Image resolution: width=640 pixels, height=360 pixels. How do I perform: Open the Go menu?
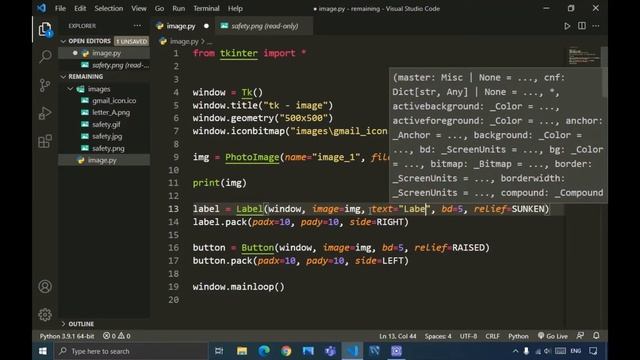[x=159, y=8]
